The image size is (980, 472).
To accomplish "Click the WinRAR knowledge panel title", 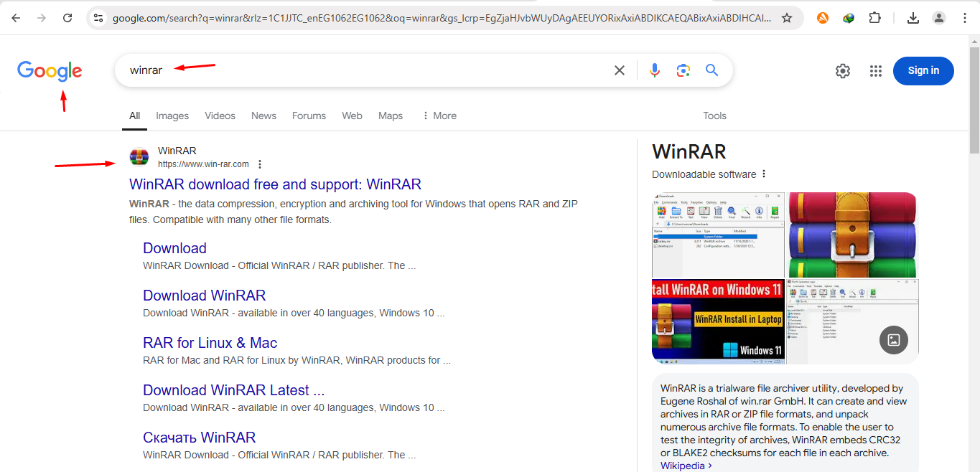I will pyautogui.click(x=689, y=151).
